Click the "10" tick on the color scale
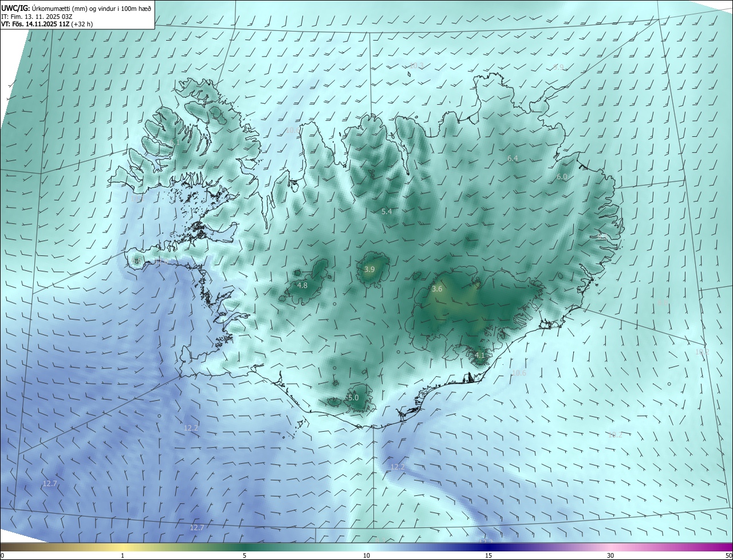Image resolution: width=733 pixels, height=560 pixels. pos(366,555)
